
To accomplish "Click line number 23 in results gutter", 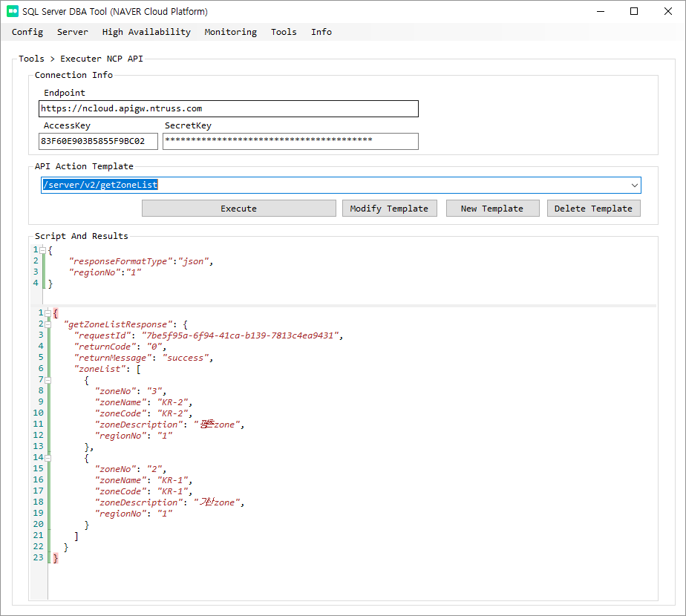I will coord(39,558).
